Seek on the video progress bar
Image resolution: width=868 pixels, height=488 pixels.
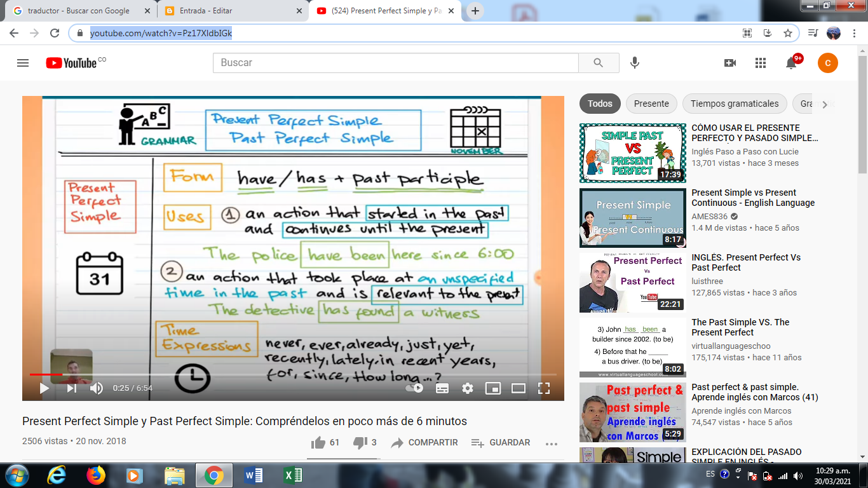pyautogui.click(x=293, y=374)
